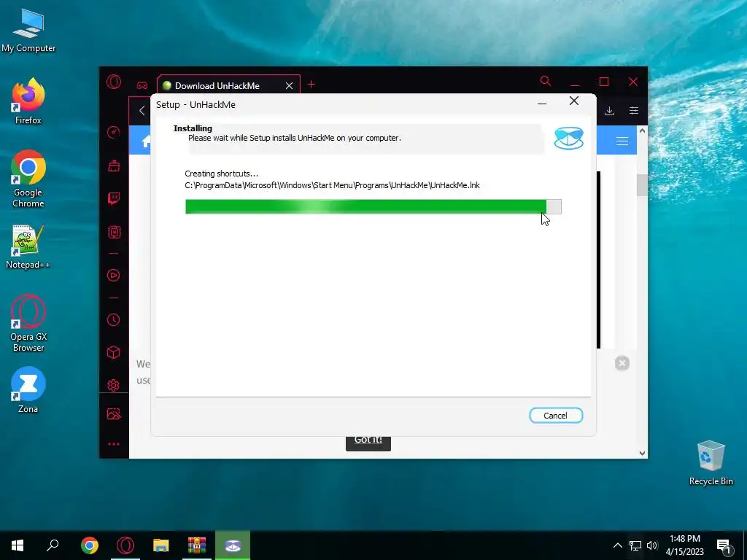
Task: Click the Got it! button on webpage
Action: pyautogui.click(x=368, y=443)
